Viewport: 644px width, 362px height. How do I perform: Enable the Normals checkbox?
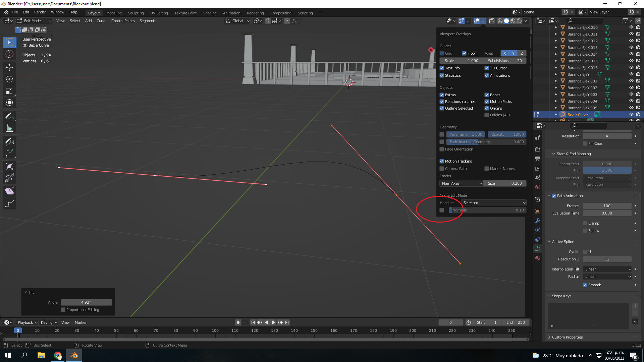point(442,210)
